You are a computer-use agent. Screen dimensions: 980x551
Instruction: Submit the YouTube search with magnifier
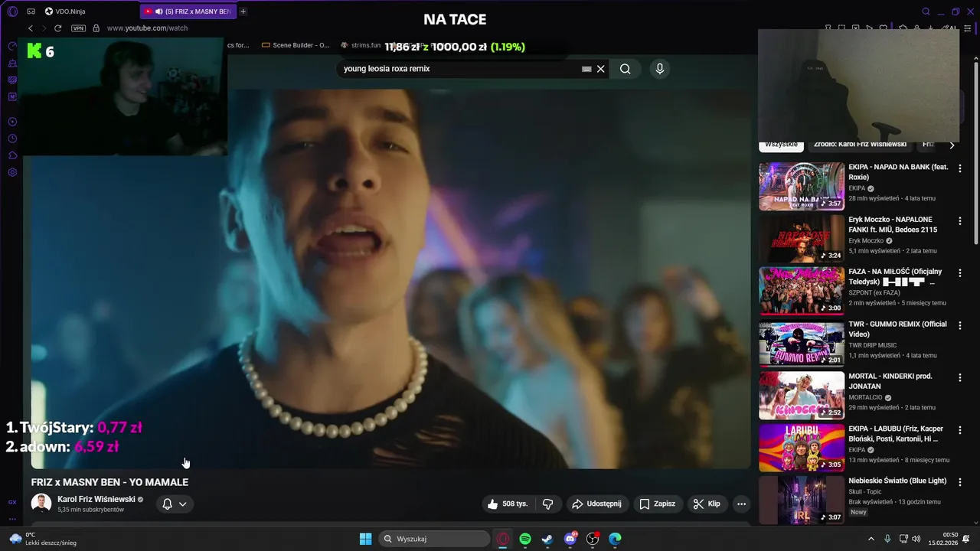[x=626, y=69]
